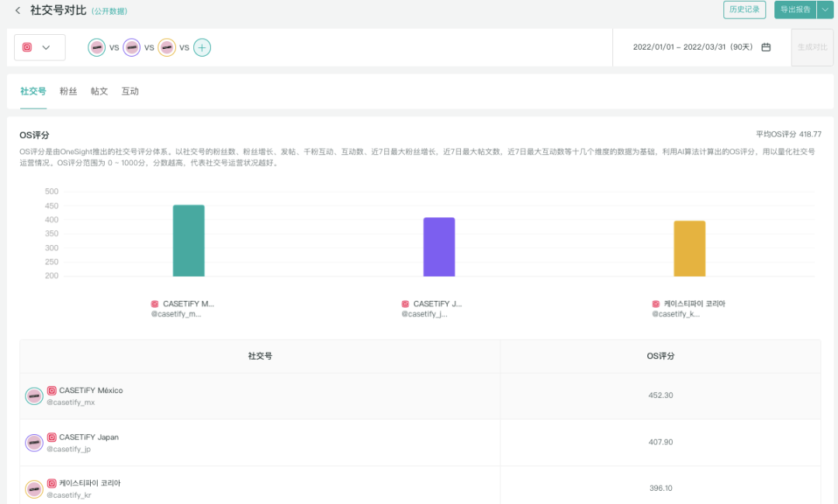
Task: Click Instagram icon beside CASETiFY J... chart label
Action: [x=405, y=304]
